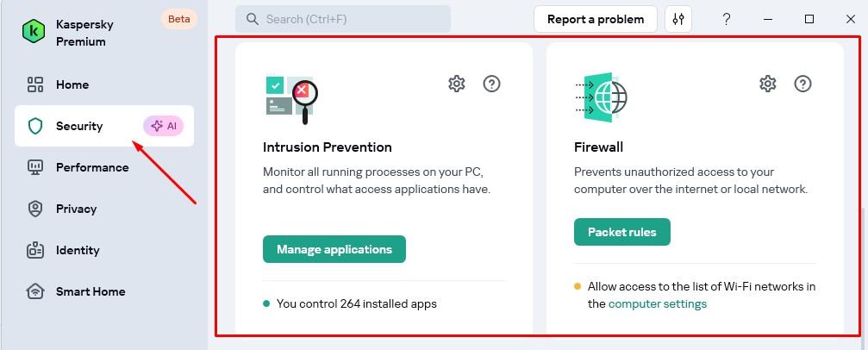Navigate to Privacy section
Viewport: 868px width, 350px height.
point(76,209)
